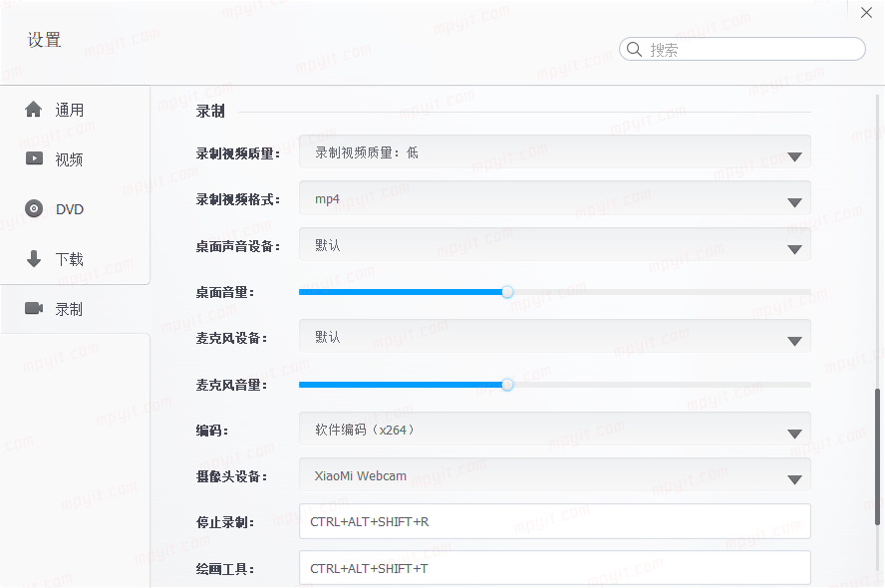Click the magnifier icon in search box
The height and width of the screenshot is (588, 885).
[635, 49]
